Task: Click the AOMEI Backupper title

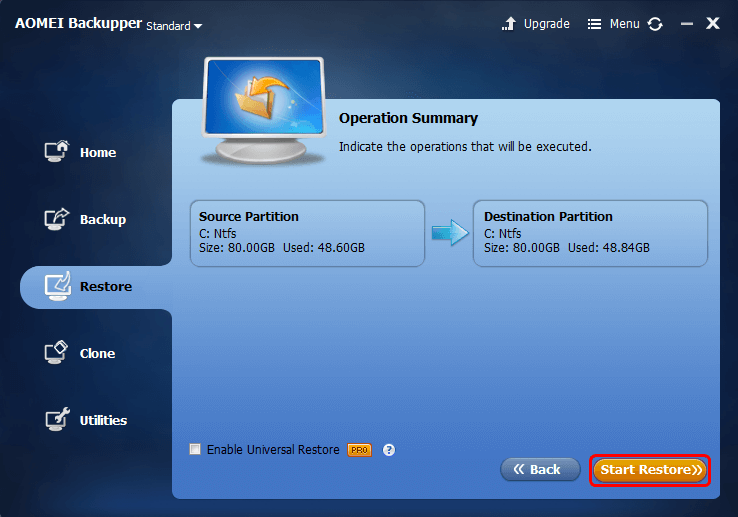Action: pos(78,23)
